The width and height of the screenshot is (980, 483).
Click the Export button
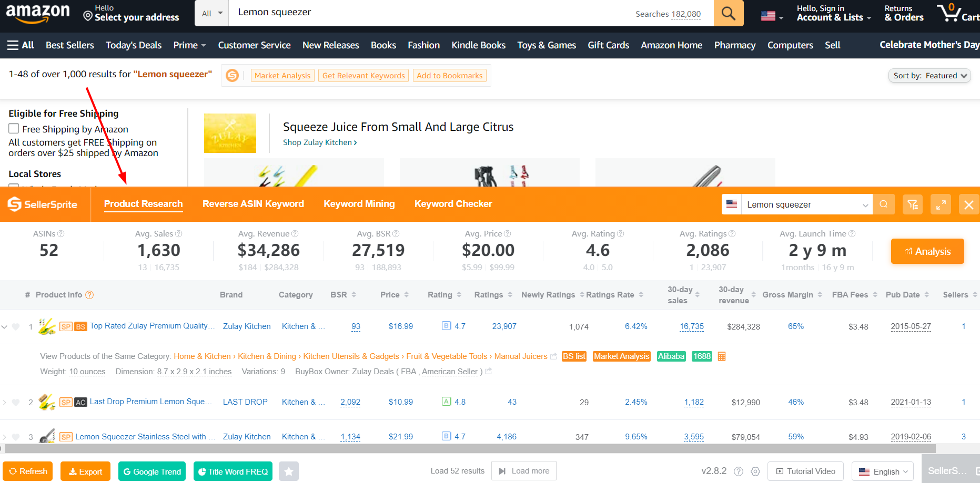pyautogui.click(x=85, y=471)
